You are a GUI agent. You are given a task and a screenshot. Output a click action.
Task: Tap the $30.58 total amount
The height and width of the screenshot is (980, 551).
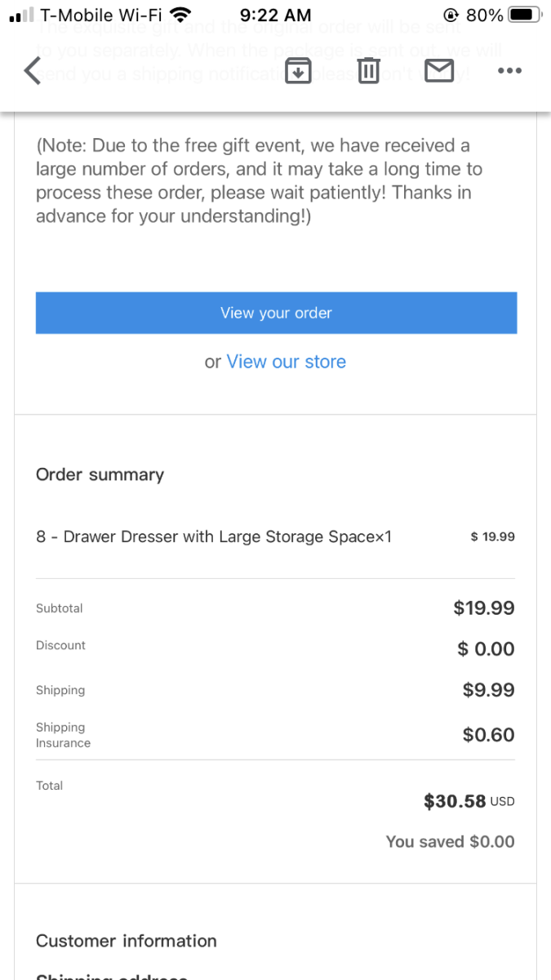coord(455,801)
